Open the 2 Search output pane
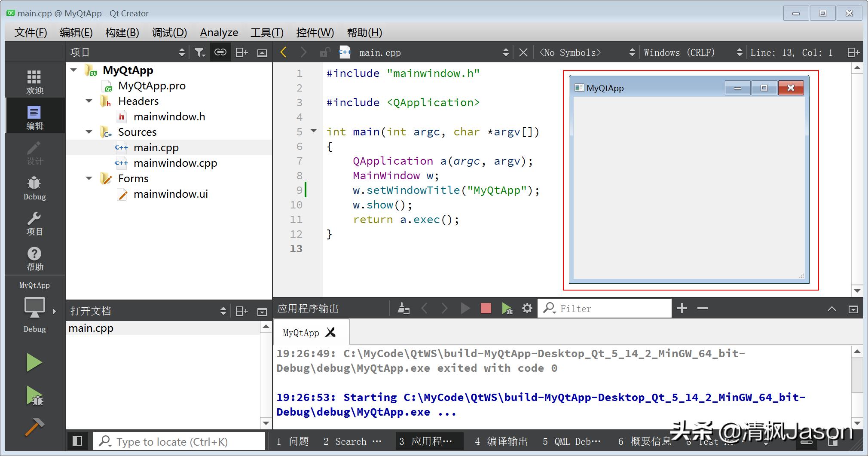 point(346,441)
